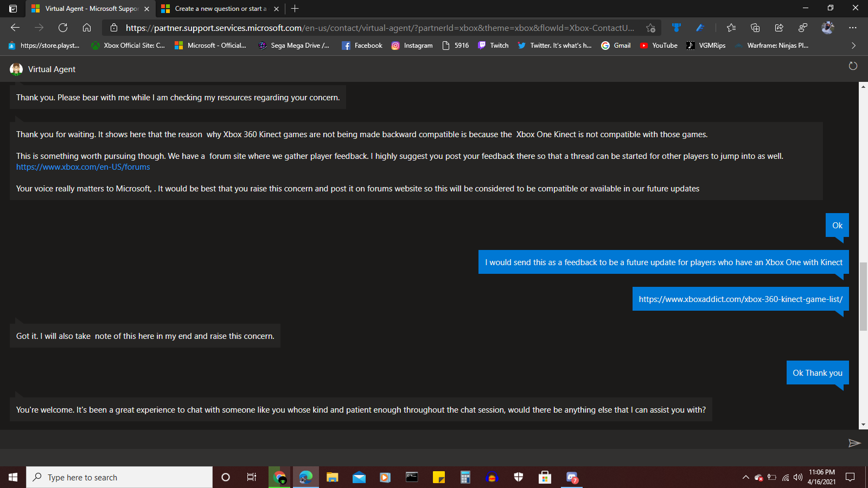The image size is (868, 488).
Task: Show more bookmarks chevron
Action: click(853, 46)
